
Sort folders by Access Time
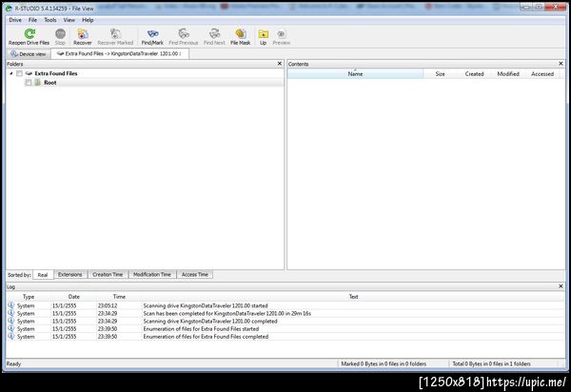coord(195,274)
